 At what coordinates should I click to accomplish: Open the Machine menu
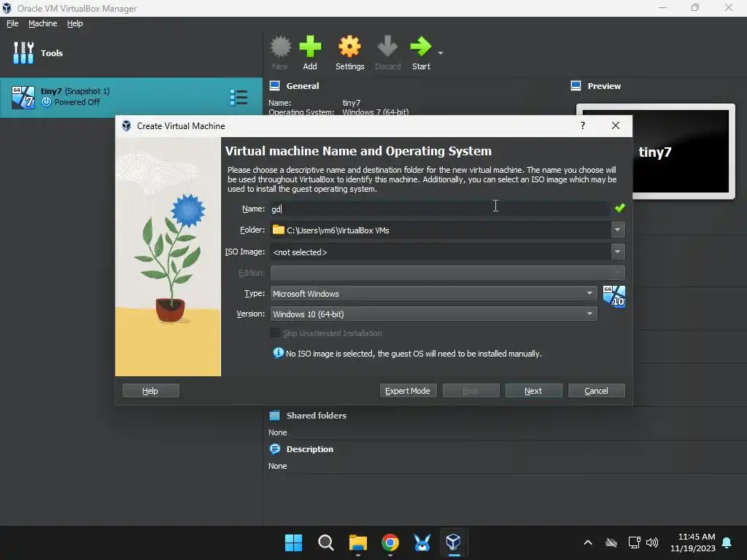(x=42, y=23)
